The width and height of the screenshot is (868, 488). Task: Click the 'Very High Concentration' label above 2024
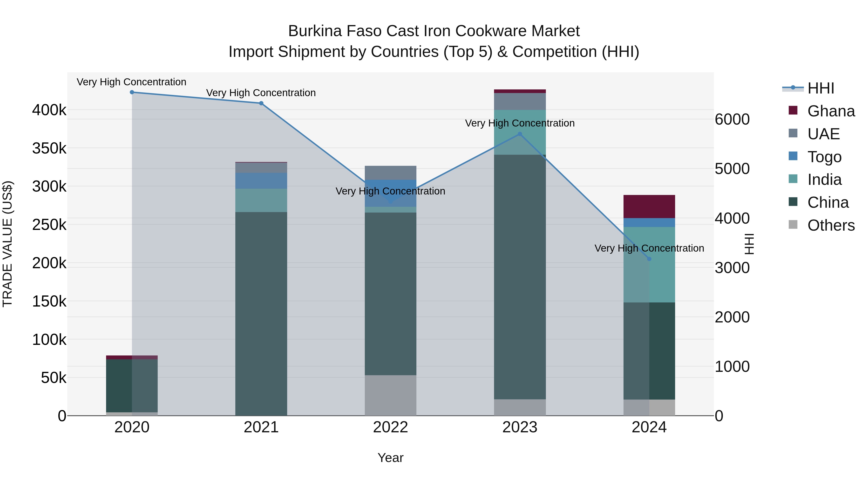point(649,248)
